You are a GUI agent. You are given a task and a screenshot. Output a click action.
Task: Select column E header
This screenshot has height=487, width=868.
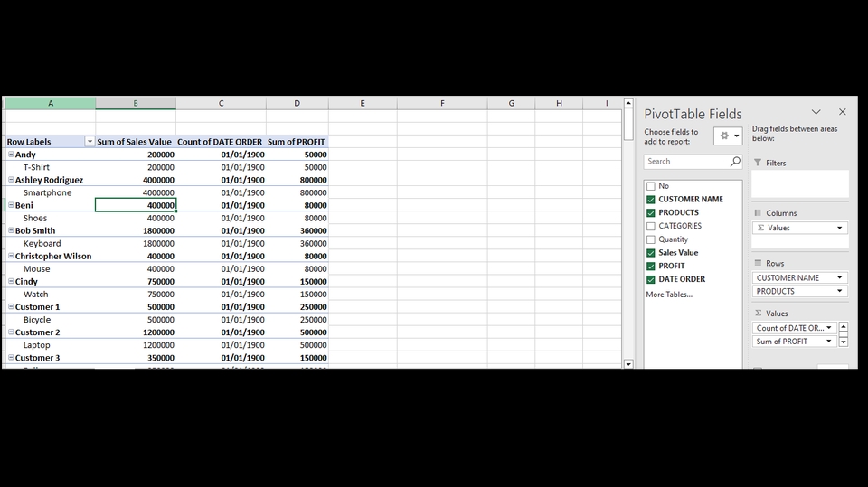pyautogui.click(x=363, y=103)
